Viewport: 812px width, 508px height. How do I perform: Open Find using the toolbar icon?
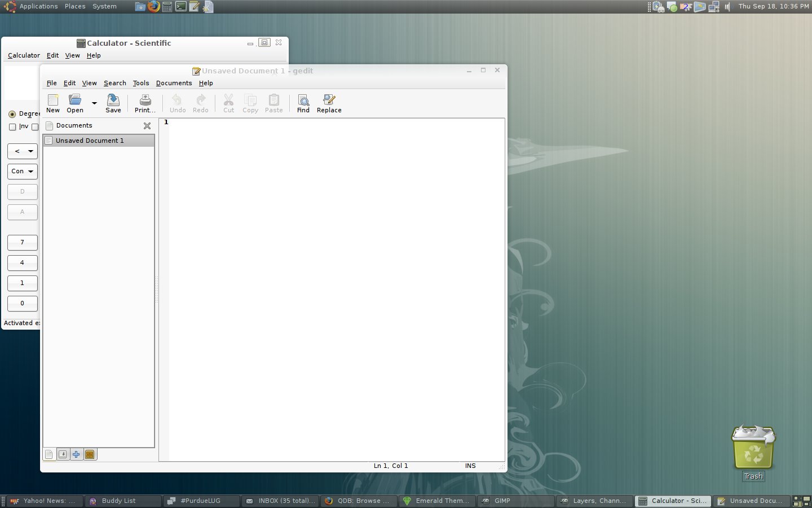[303, 103]
